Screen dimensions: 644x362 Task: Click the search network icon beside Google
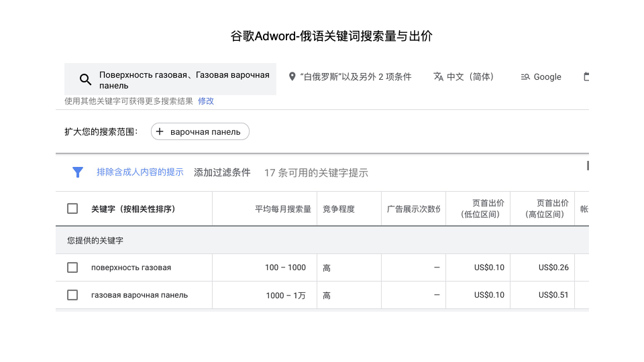coord(525,76)
